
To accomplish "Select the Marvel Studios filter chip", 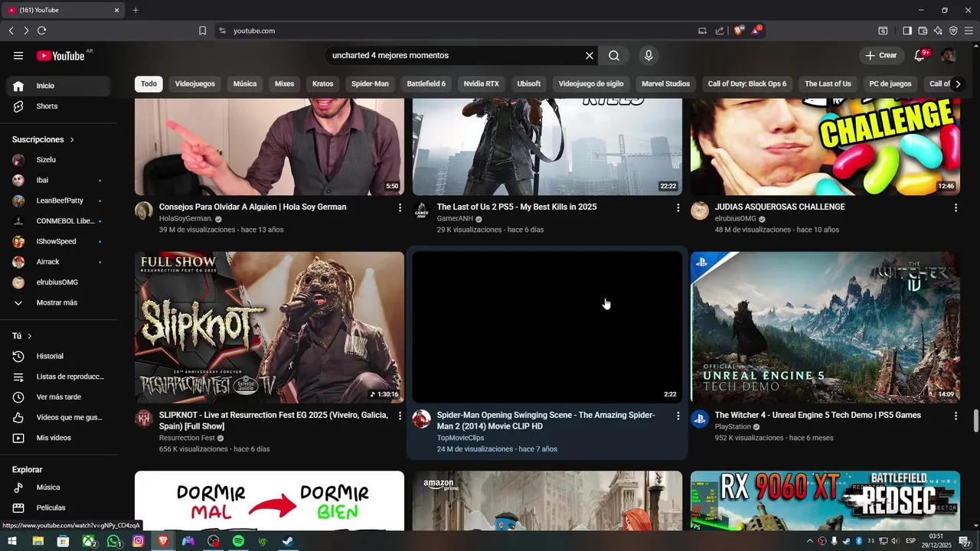I will coord(665,84).
